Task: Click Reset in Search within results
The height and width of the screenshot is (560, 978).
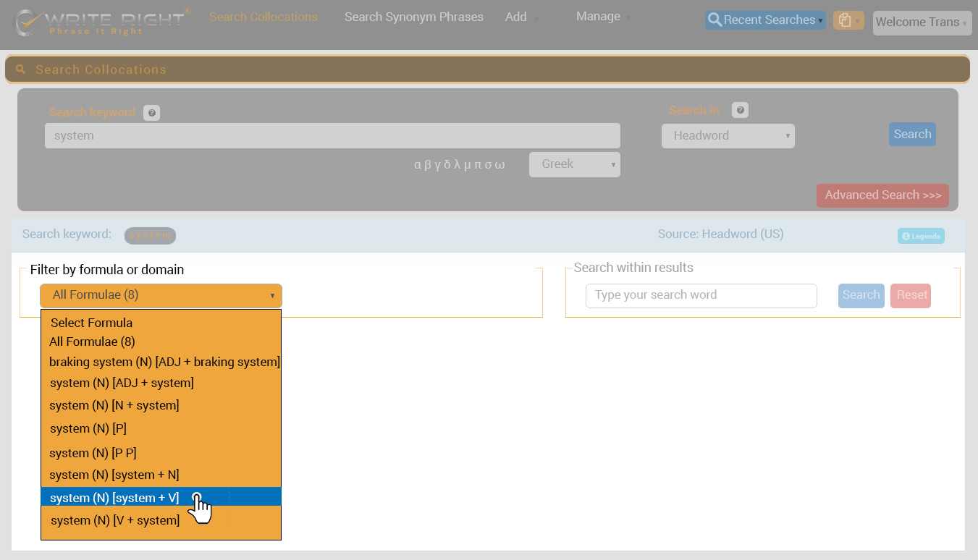Action: [911, 295]
